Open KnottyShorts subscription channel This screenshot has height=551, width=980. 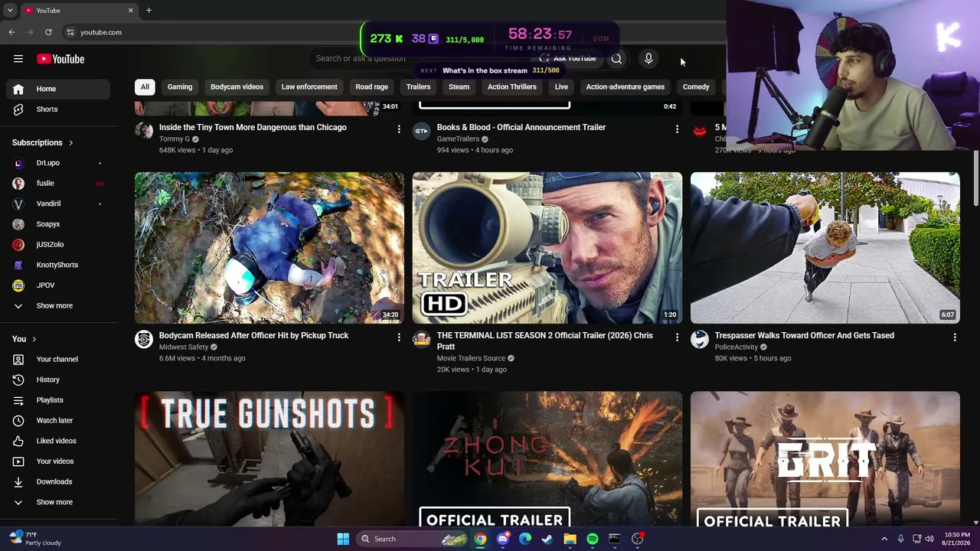58,265
